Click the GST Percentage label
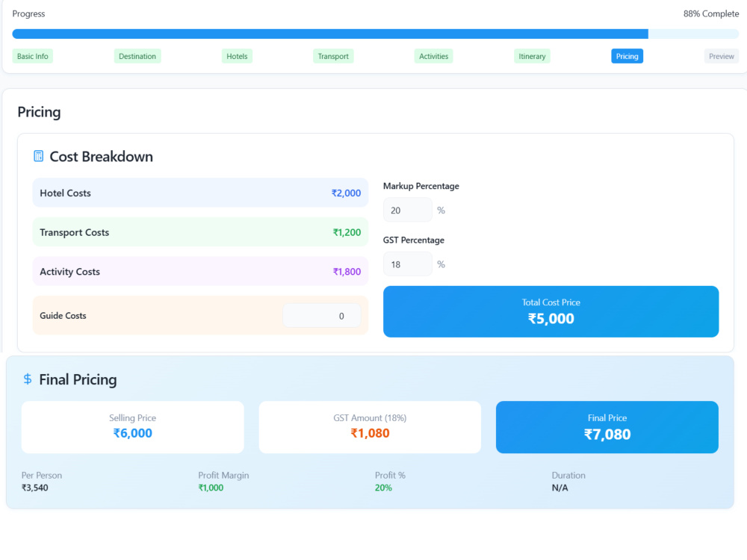The width and height of the screenshot is (747, 560). [x=414, y=240]
